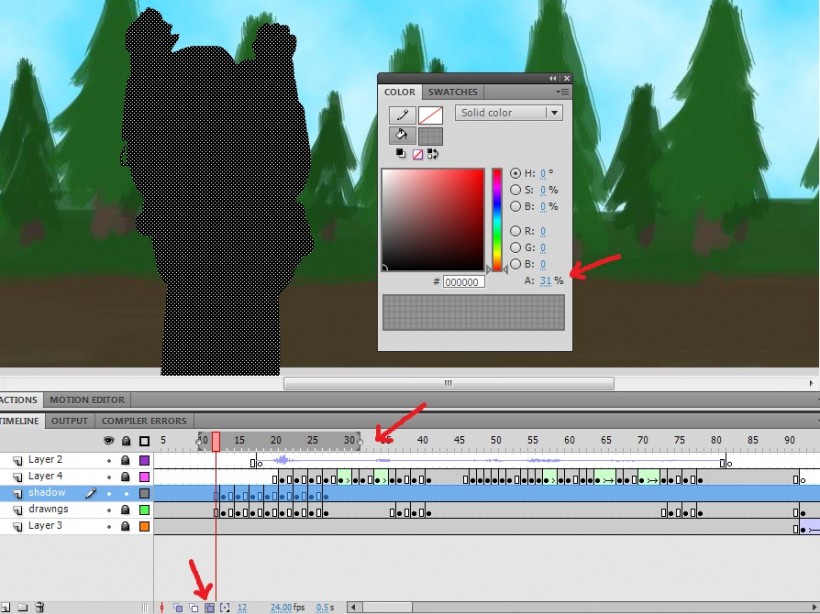Toggle lock on Layer 4
The image size is (820, 614).
tap(126, 477)
